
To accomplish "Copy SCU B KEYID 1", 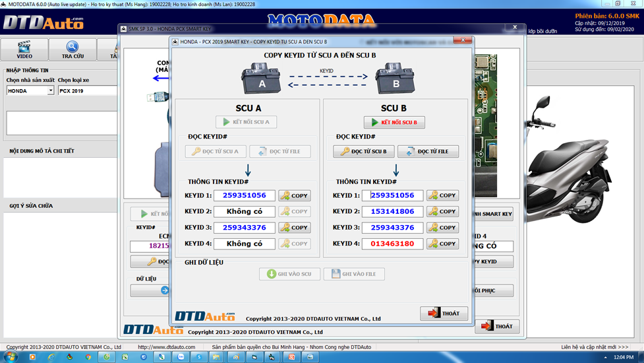I will tap(442, 195).
